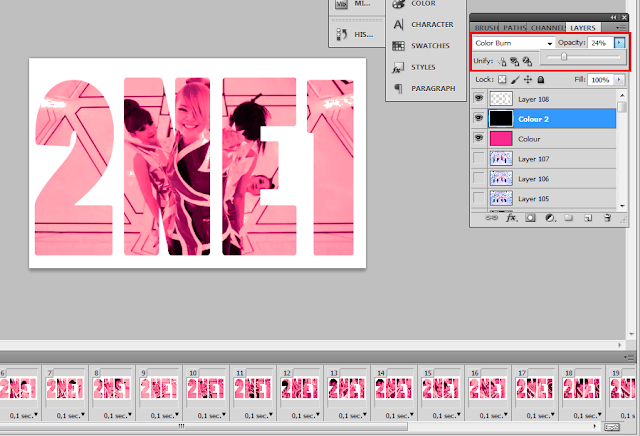Select Layer 106 in layers list

[544, 179]
